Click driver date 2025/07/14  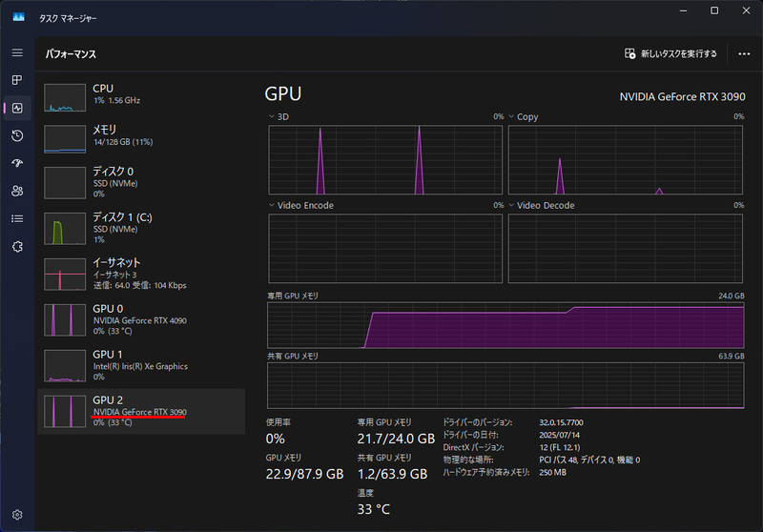(559, 435)
